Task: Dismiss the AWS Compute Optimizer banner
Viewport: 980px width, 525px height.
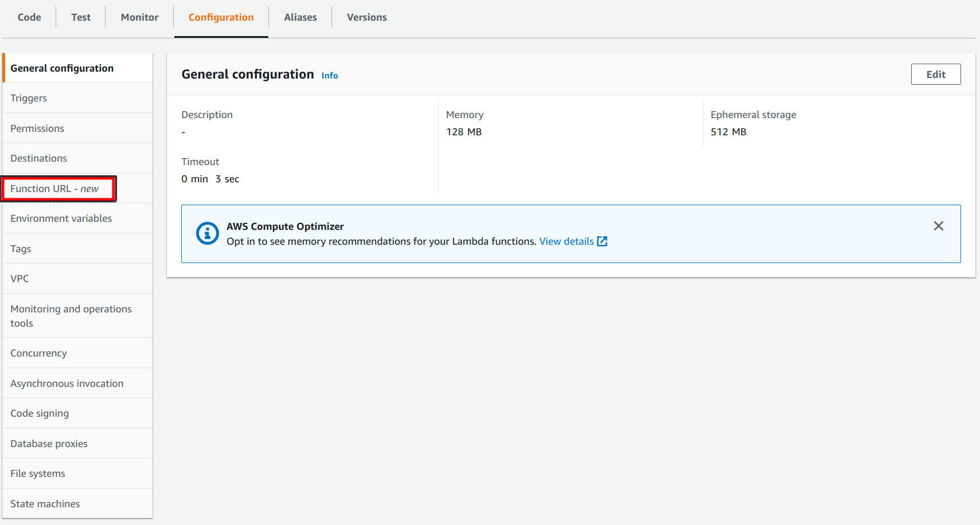Action: click(938, 226)
